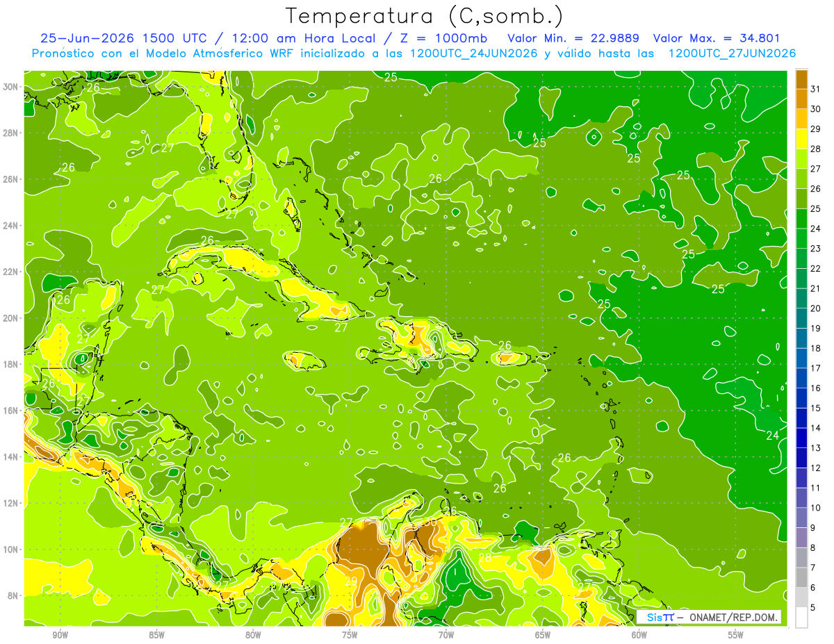Click the 60W longitude axis label
The image size is (834, 644).
click(x=639, y=636)
